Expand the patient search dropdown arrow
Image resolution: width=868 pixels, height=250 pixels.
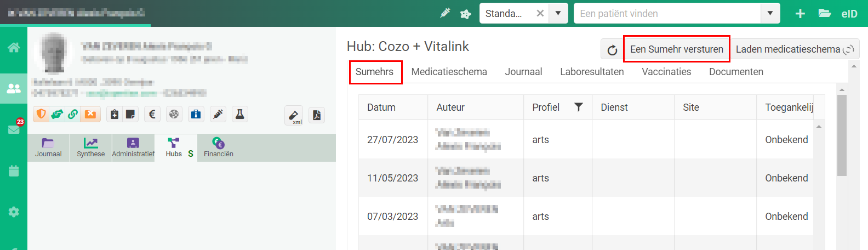click(770, 14)
